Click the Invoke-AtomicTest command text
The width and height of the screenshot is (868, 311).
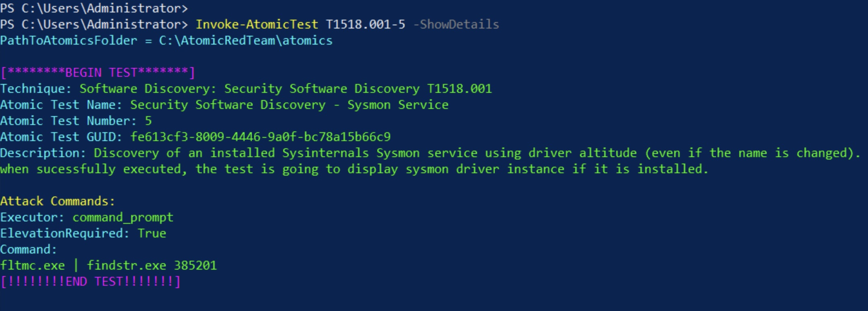(257, 25)
